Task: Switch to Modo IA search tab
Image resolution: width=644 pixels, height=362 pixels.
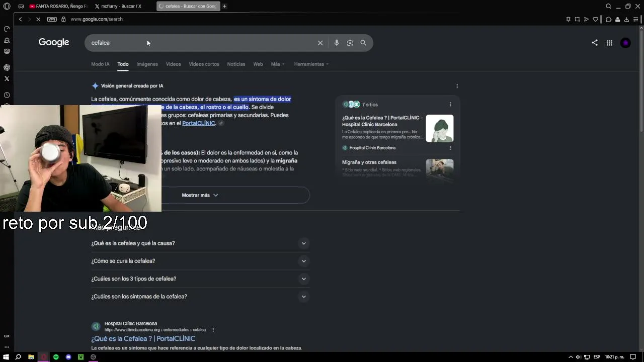Action: (x=100, y=64)
